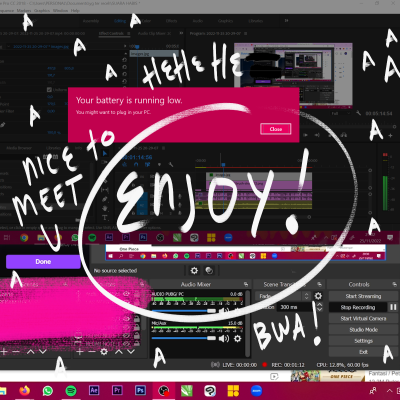Viewport: 400px width, 400px height.
Task: Add a new scene with plus icon
Action: [x=4, y=352]
